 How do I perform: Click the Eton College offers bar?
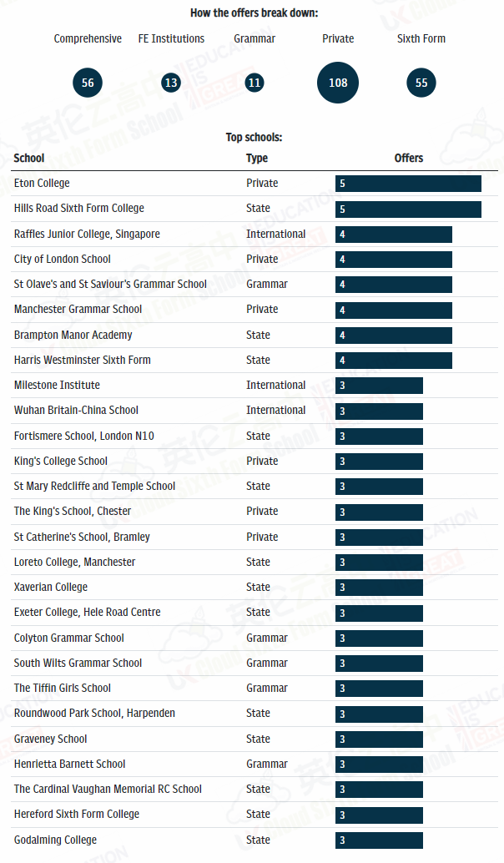pos(408,184)
